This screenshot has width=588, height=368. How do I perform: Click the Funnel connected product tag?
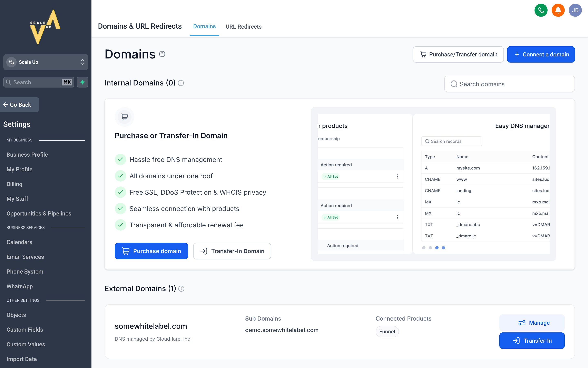(x=387, y=331)
